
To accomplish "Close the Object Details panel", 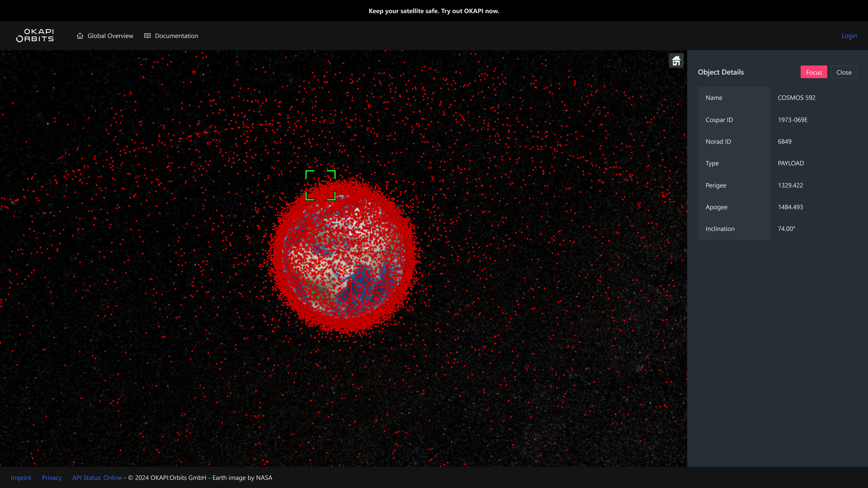I will [x=844, y=72].
